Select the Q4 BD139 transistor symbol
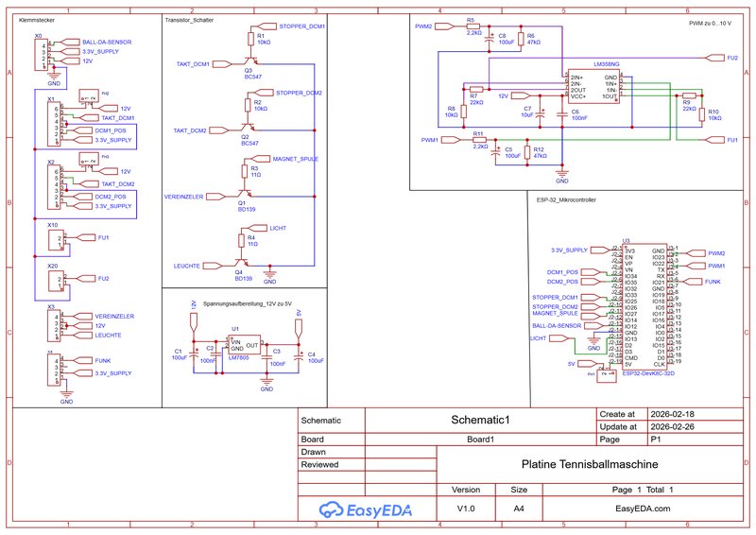 (x=241, y=263)
